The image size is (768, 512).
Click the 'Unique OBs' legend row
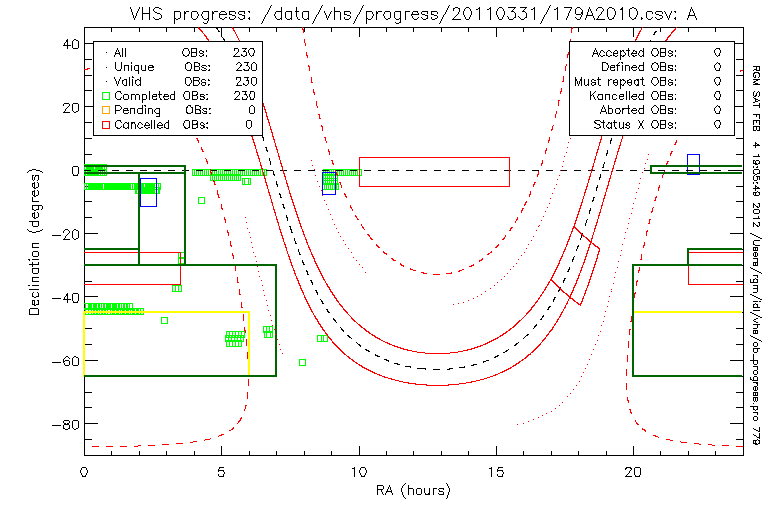click(x=180, y=66)
